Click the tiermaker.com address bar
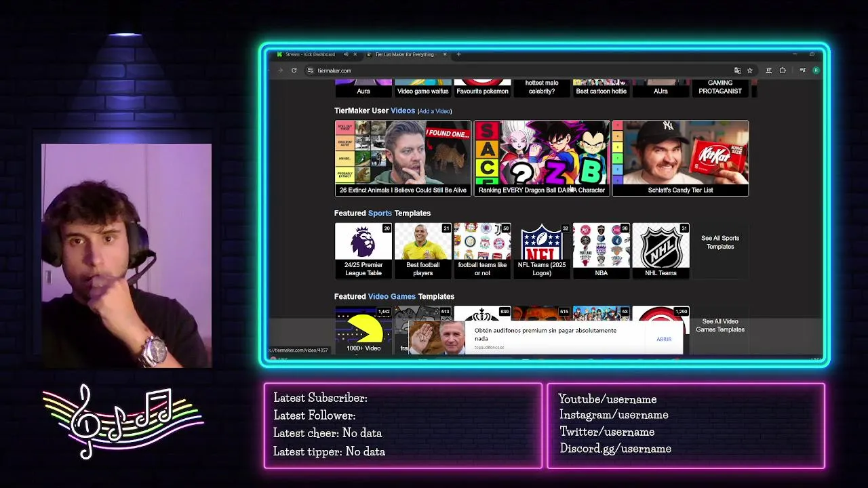This screenshot has height=488, width=868. click(x=522, y=70)
